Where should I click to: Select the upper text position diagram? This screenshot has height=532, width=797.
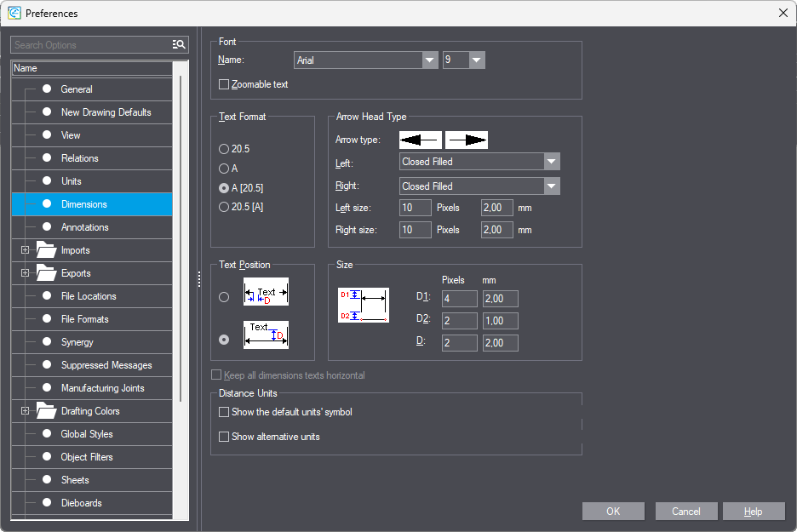tap(266, 292)
